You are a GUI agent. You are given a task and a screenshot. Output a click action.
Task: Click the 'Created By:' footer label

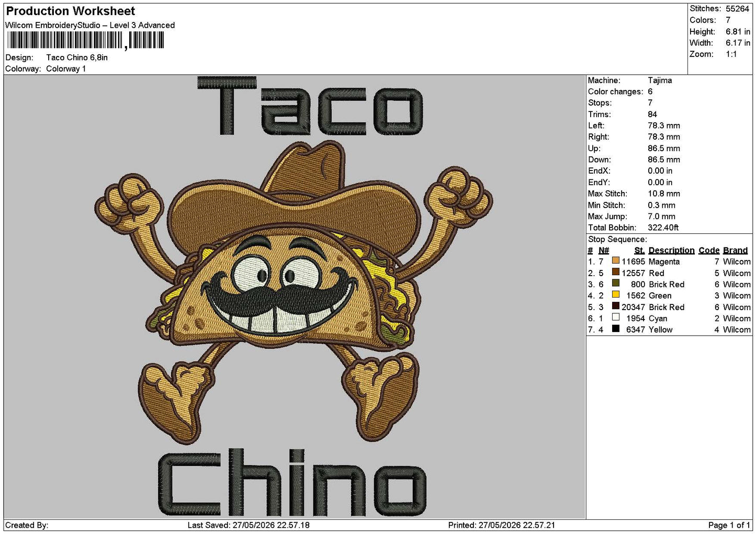[27, 525]
